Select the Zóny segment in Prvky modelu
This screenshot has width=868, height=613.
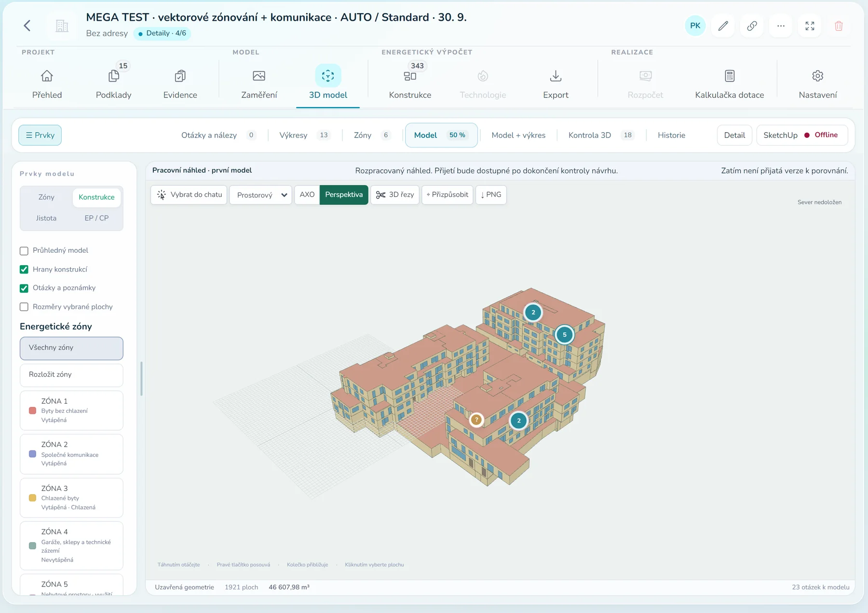click(x=46, y=197)
